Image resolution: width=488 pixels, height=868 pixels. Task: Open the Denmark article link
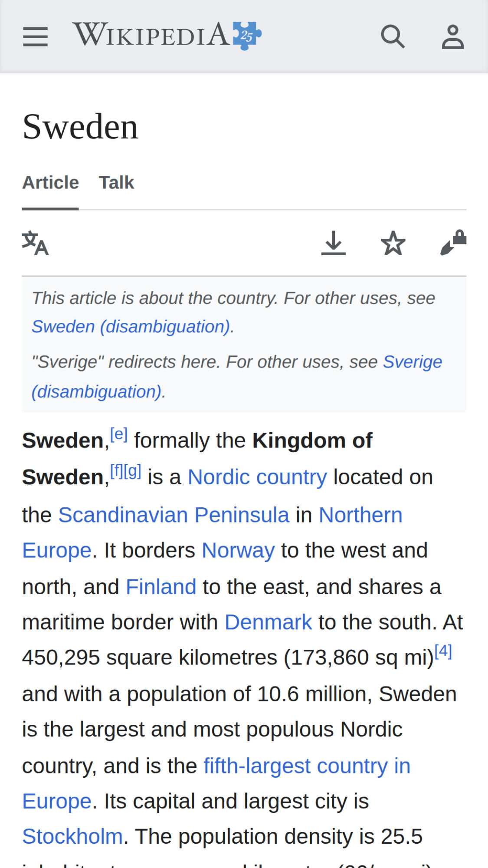coord(268,622)
